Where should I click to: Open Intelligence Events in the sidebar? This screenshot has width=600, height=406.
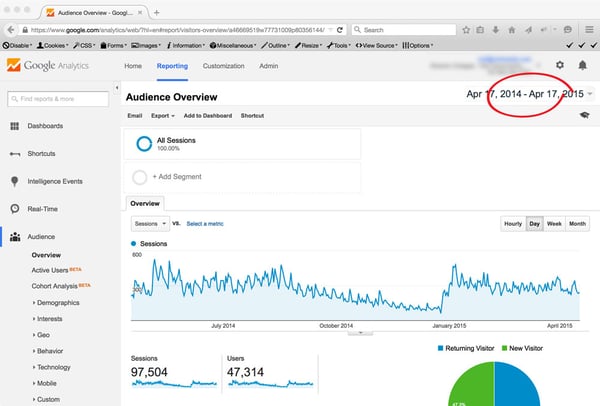pyautogui.click(x=55, y=181)
